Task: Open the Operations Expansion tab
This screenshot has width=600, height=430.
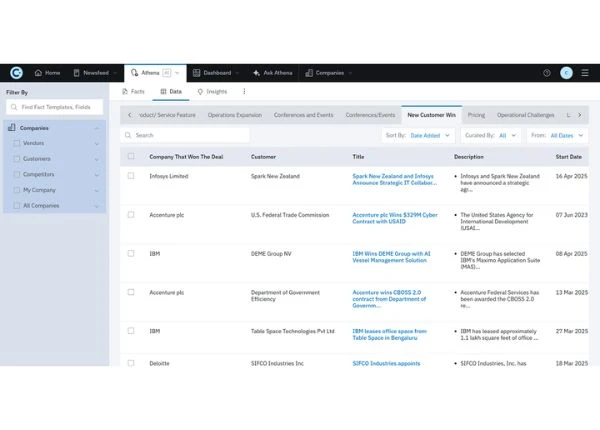Action: tap(235, 115)
